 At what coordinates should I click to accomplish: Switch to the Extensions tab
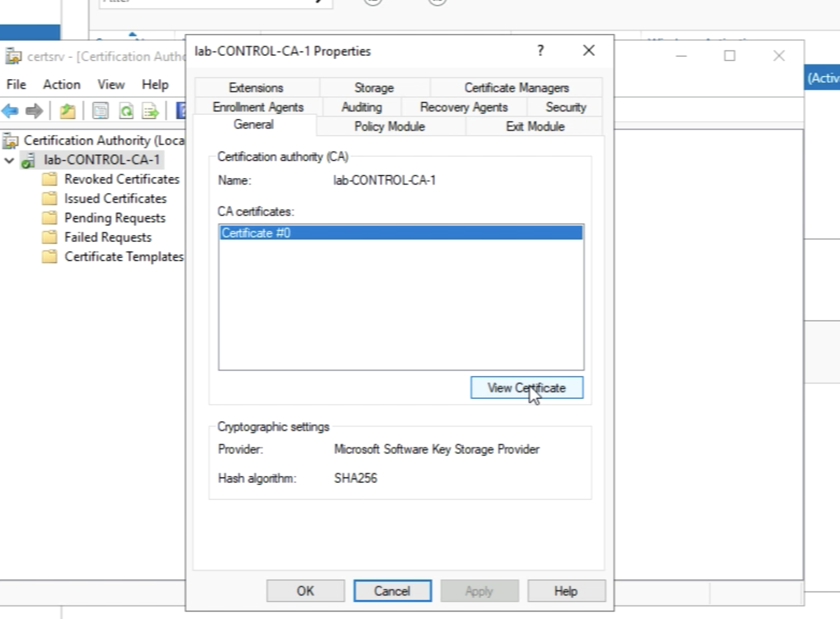click(256, 88)
